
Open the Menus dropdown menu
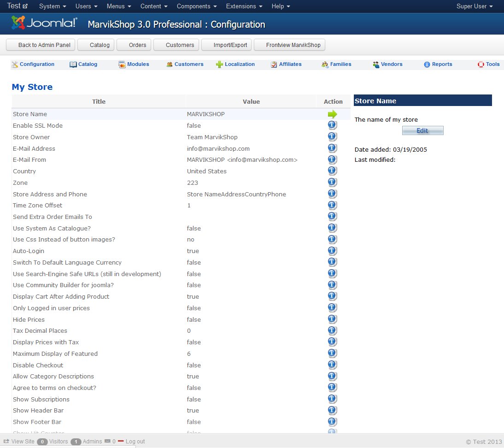pyautogui.click(x=118, y=6)
